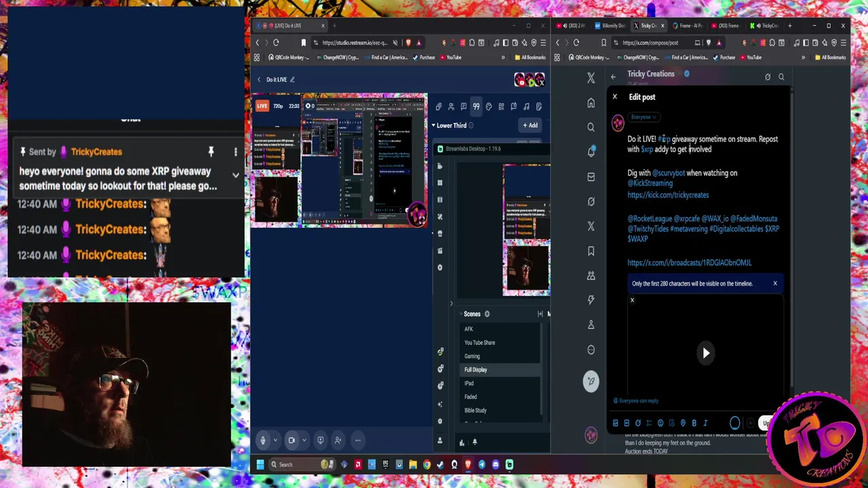
Task: Edit the Do it LIVE stream title
Action: (292, 79)
